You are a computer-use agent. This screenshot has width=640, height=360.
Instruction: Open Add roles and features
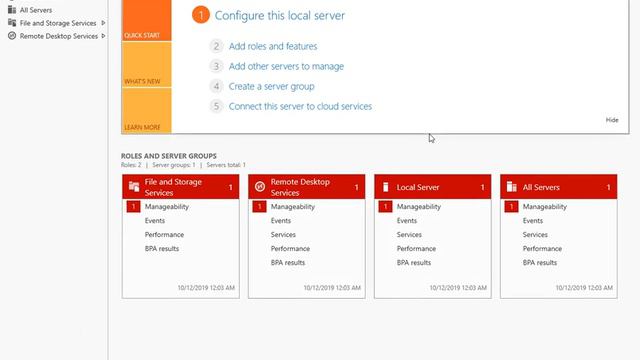tap(273, 47)
